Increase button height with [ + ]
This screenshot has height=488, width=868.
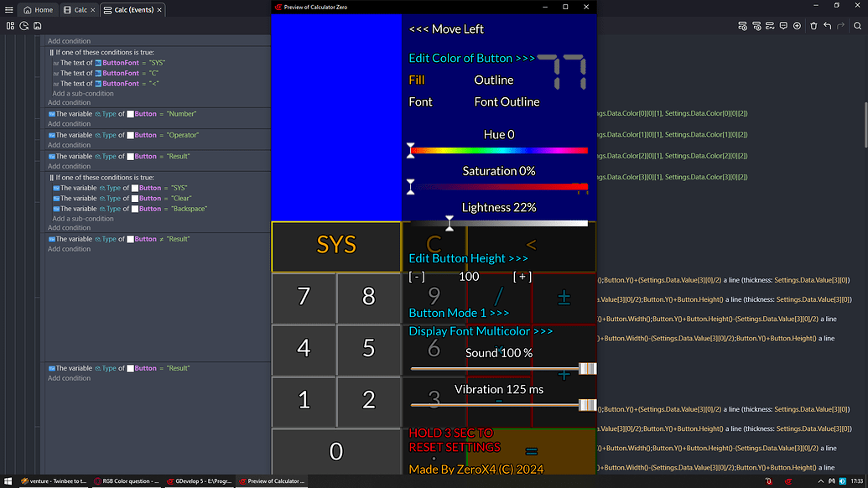point(522,277)
